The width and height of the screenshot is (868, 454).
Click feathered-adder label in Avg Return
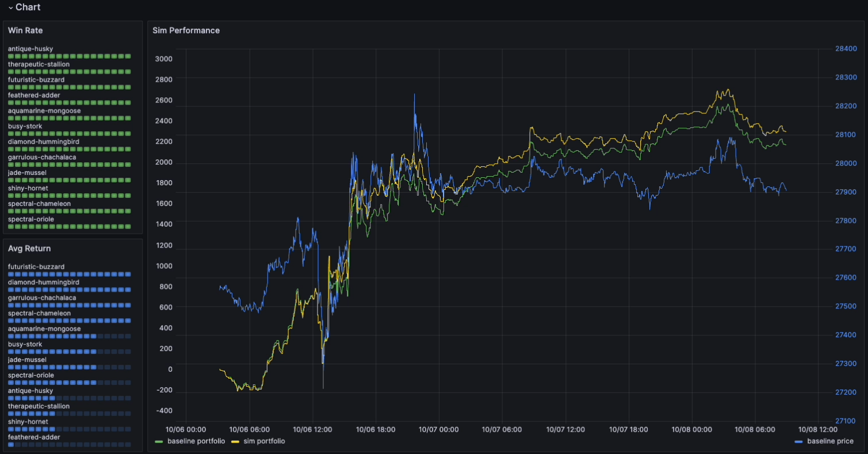click(34, 437)
